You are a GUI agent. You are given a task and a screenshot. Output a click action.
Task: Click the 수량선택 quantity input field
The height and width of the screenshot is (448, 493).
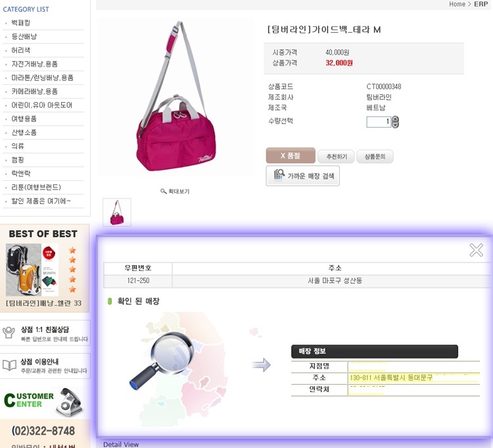tap(379, 122)
